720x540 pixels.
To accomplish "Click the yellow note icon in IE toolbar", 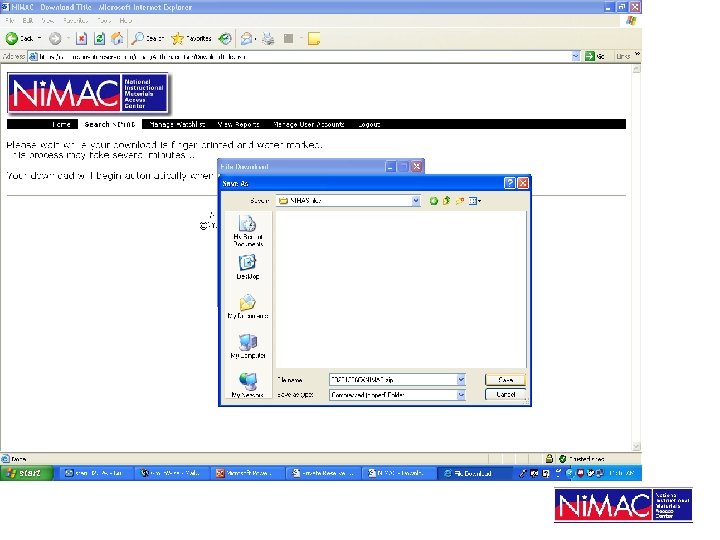I will [314, 39].
